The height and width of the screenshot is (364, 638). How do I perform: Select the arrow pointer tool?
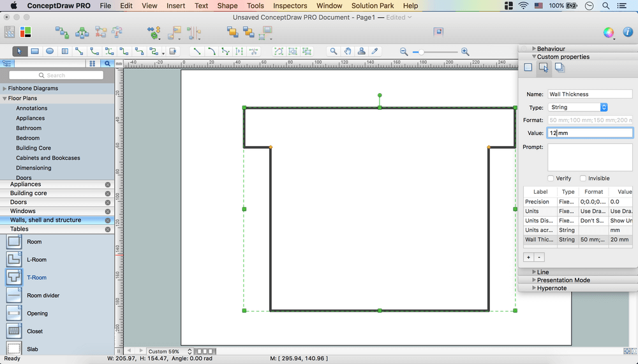pos(20,51)
